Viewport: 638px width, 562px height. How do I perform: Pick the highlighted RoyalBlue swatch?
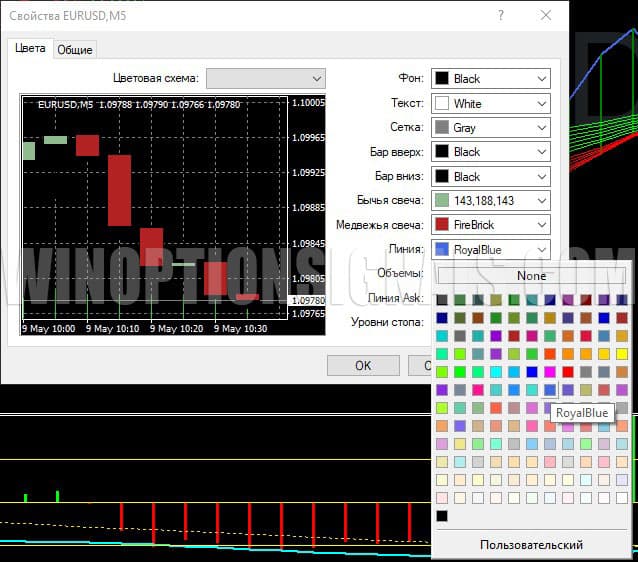point(550,390)
